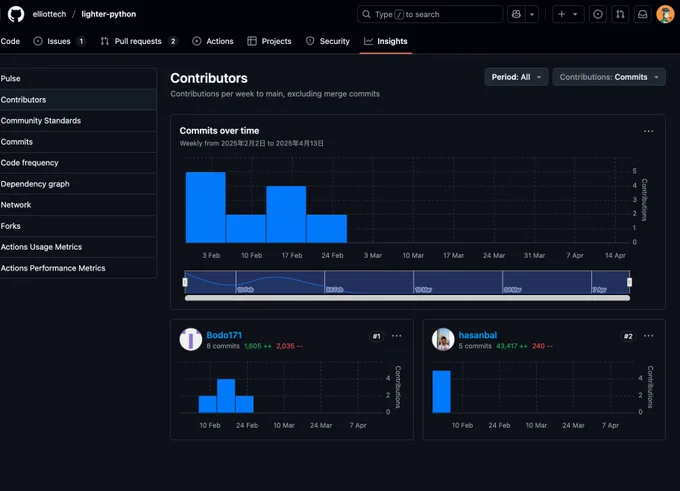Click the Pull requests count badge 2

point(173,41)
